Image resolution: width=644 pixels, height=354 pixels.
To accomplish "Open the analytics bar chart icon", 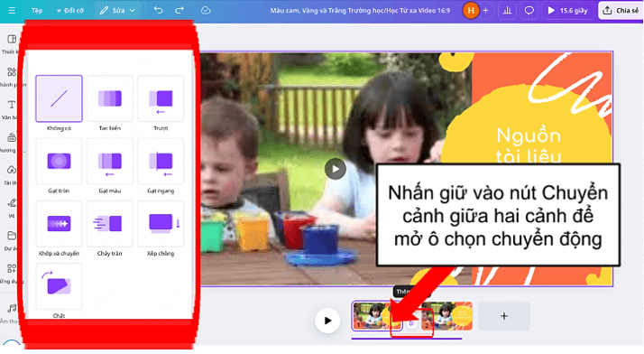I will pos(507,11).
